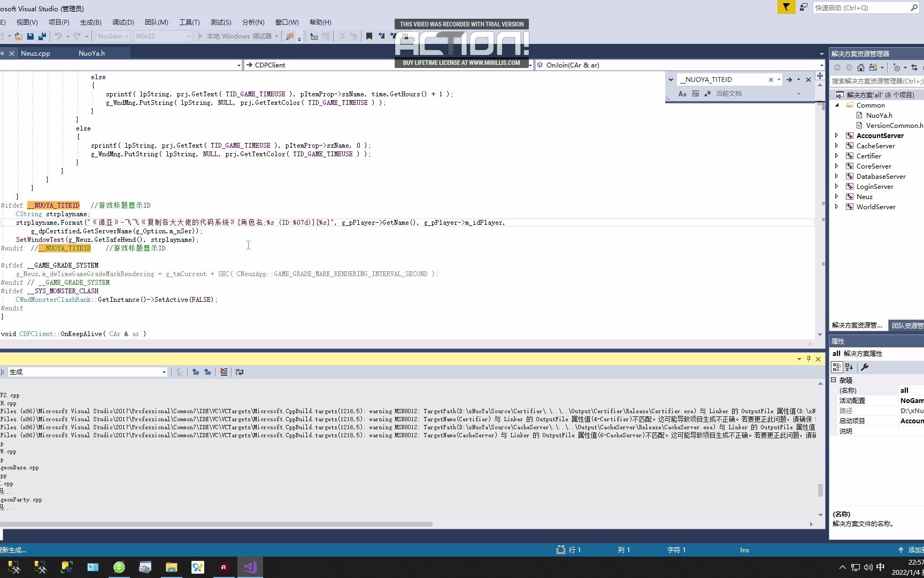Click feedback filter flag icon
The image size is (924, 578).
[786, 7]
